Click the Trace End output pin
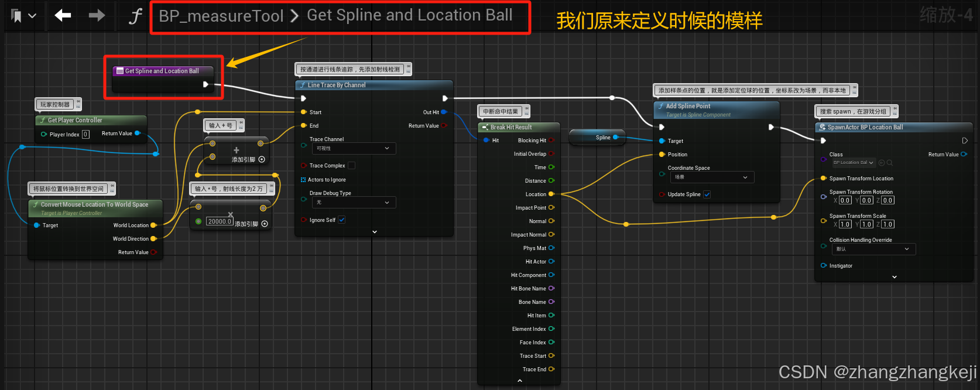Screen dimensions: 980x390 coord(551,370)
